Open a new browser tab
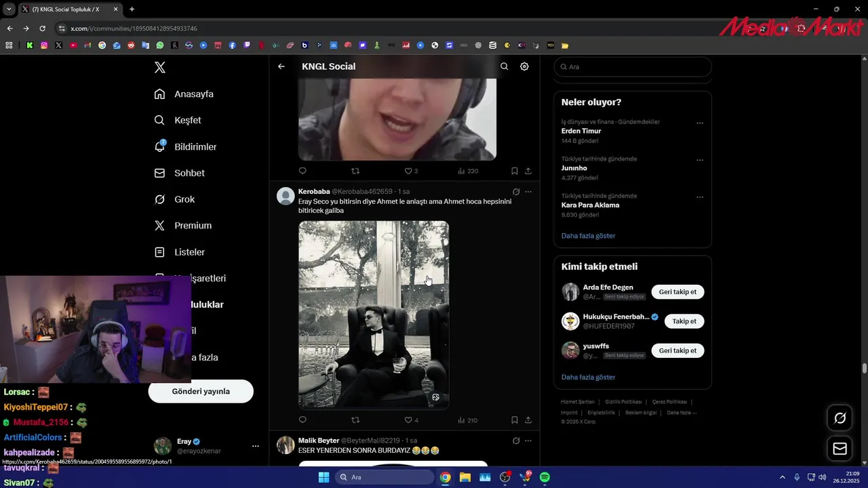Viewport: 868px width, 488px height. pyautogui.click(x=132, y=9)
